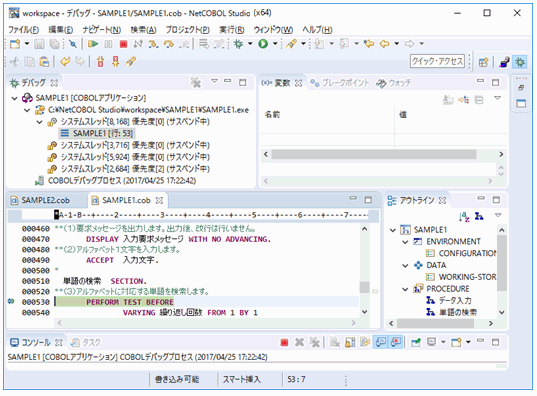Image resolution: width=537 pixels, height=396 pixels.
Task: Click the Step Over toolbar icon
Action: tap(169, 44)
